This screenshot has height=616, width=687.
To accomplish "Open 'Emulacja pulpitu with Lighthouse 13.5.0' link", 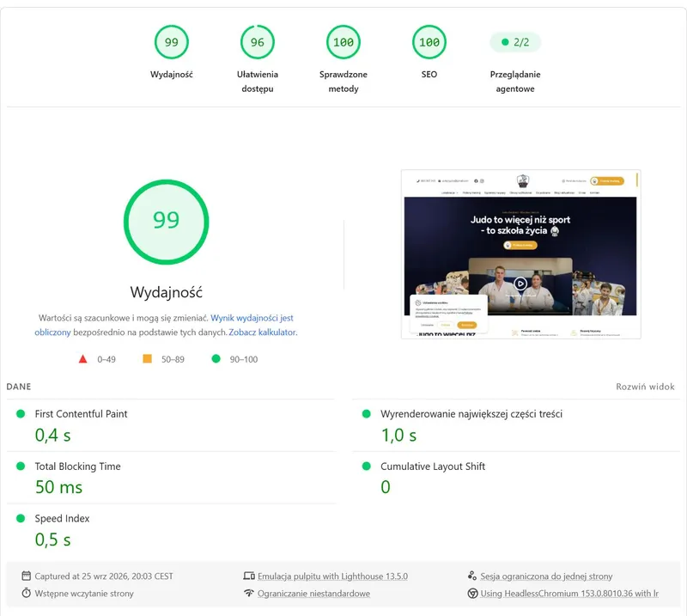I will coord(332,576).
